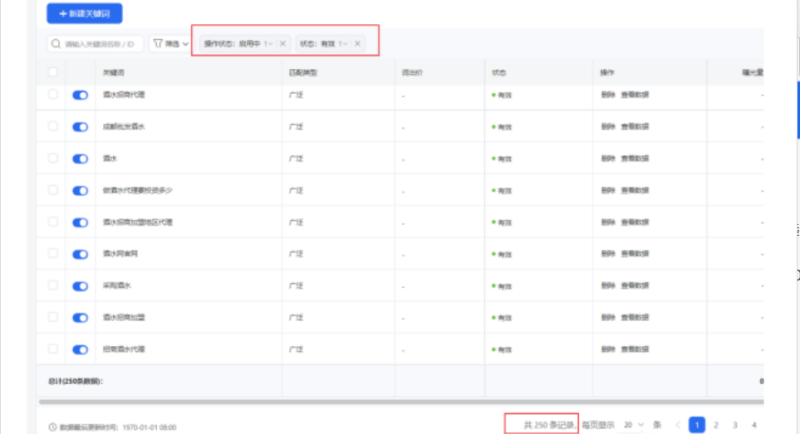Remove the 操作状态 filter tag

(x=282, y=44)
